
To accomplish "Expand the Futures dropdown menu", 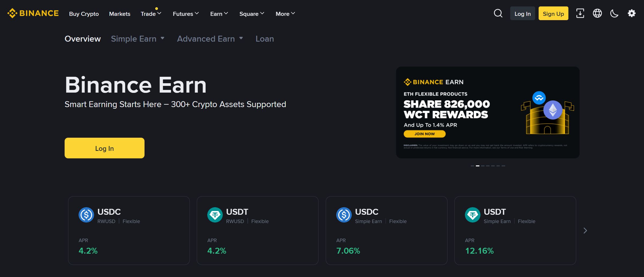I will tap(186, 14).
